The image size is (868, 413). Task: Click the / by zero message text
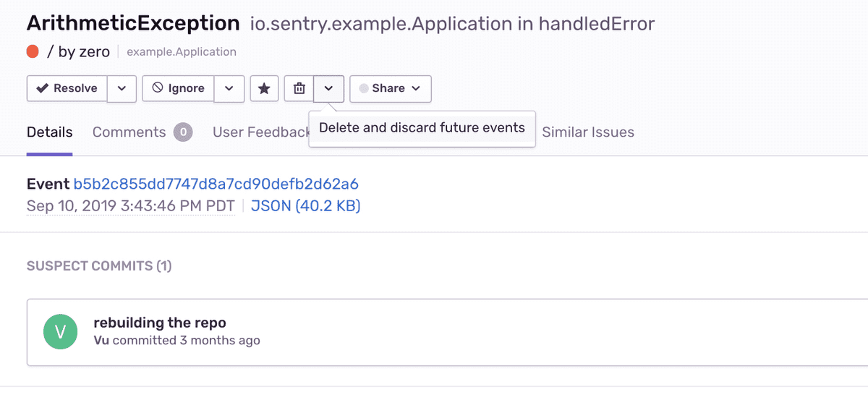click(79, 51)
